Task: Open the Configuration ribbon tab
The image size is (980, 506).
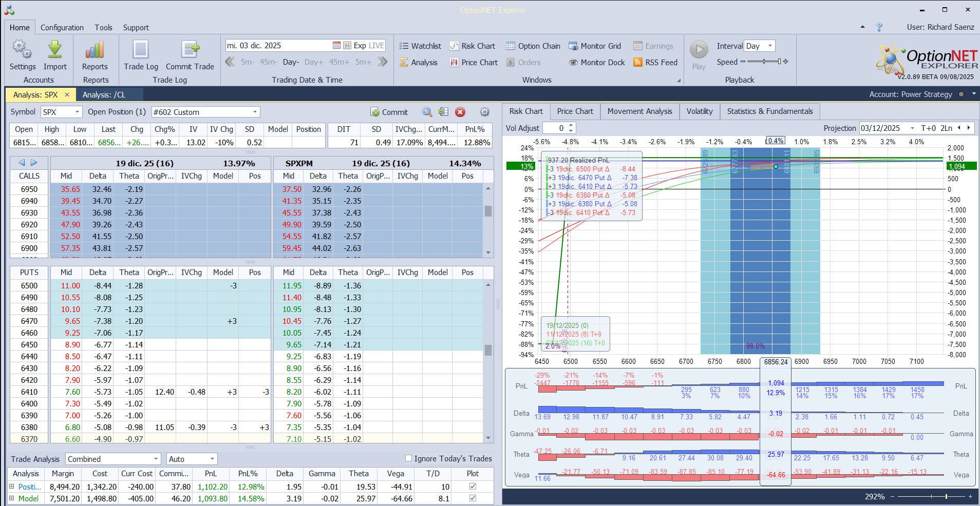Action: 62,28
